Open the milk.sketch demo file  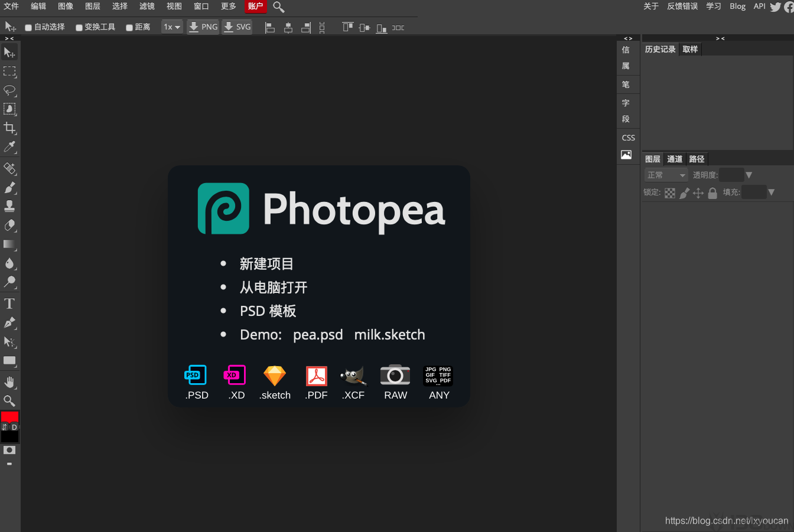point(390,335)
